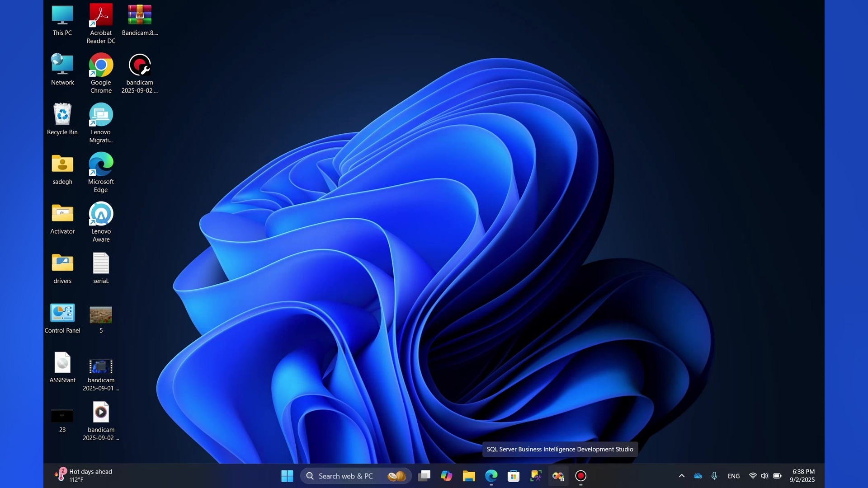Screen dimensions: 868x488
Task: Open the Windows Start menu
Action: point(287,476)
